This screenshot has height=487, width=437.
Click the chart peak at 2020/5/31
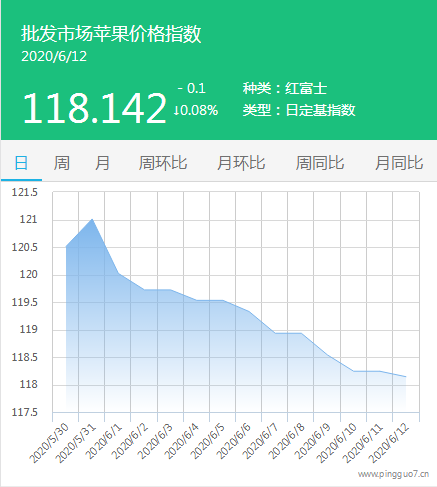(x=92, y=219)
